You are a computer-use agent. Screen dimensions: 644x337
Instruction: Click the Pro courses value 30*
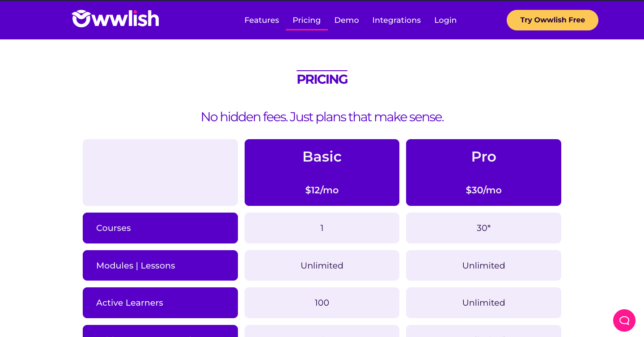click(483, 228)
